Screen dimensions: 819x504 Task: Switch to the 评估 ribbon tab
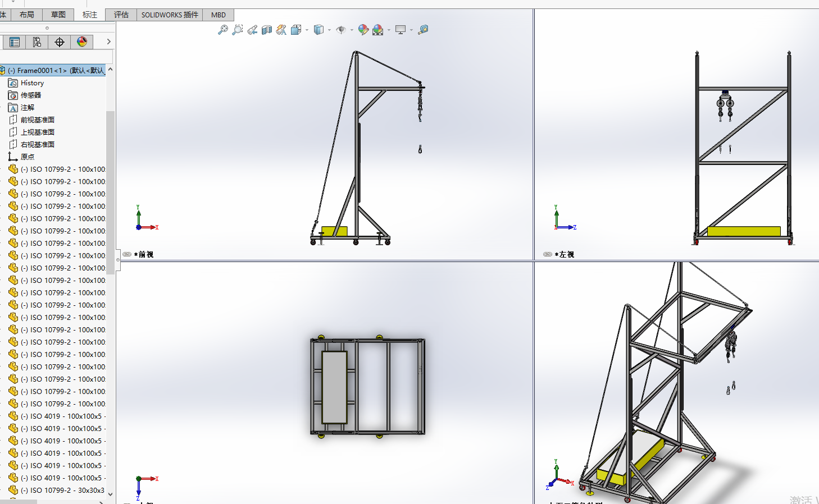point(121,15)
